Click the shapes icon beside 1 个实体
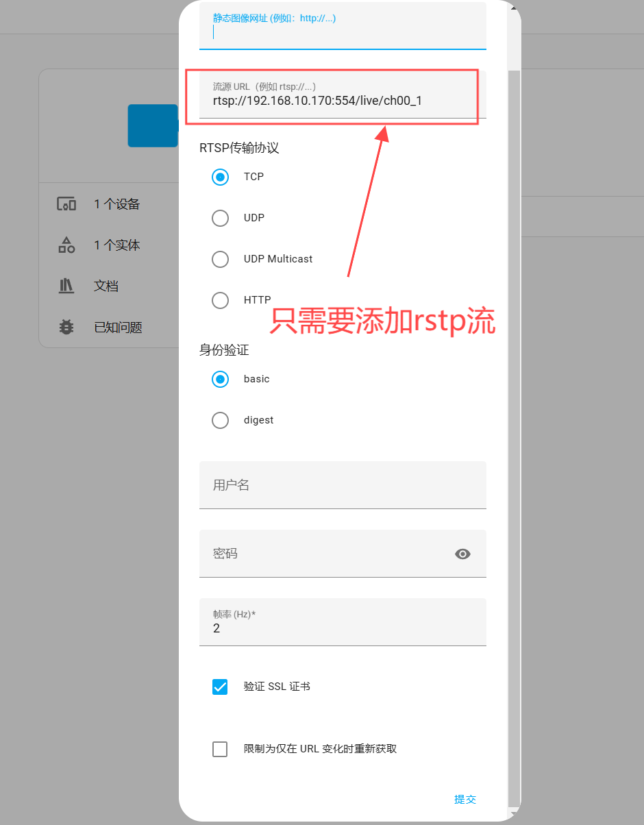Viewport: 644px width, 825px height. pos(66,245)
